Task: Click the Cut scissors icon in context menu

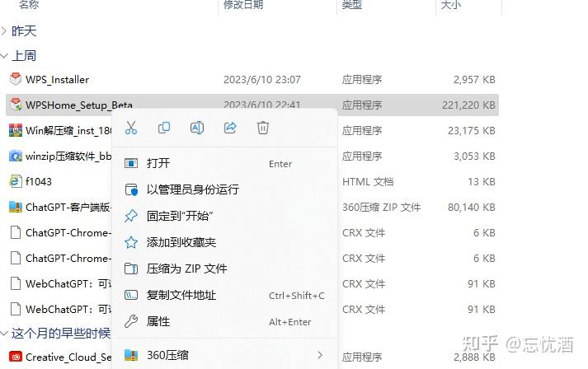Action: click(x=131, y=128)
